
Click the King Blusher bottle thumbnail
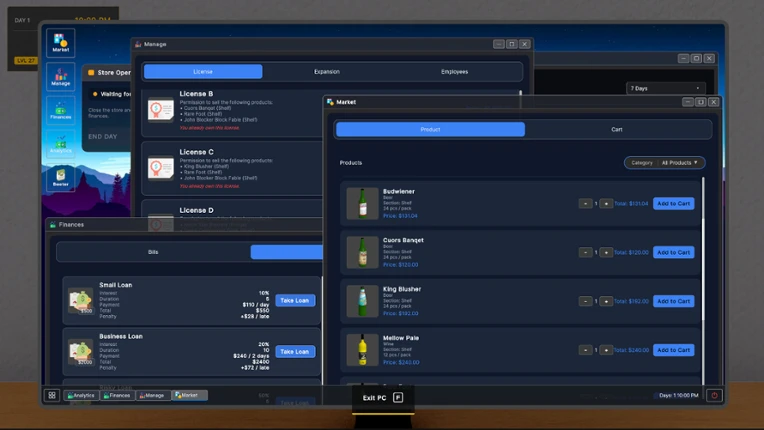pyautogui.click(x=362, y=301)
